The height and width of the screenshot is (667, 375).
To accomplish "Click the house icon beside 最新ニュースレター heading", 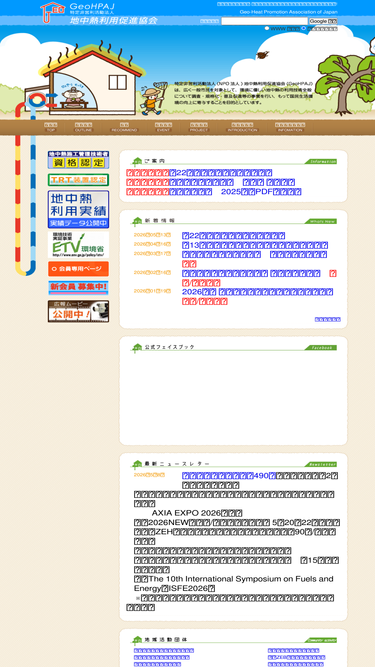I will coord(137,464).
